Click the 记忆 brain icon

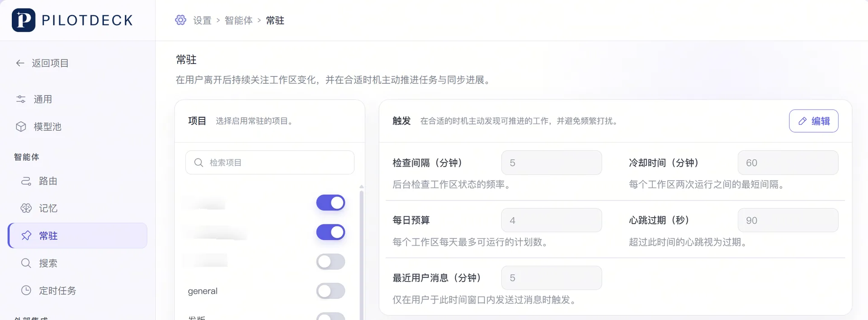tap(26, 208)
